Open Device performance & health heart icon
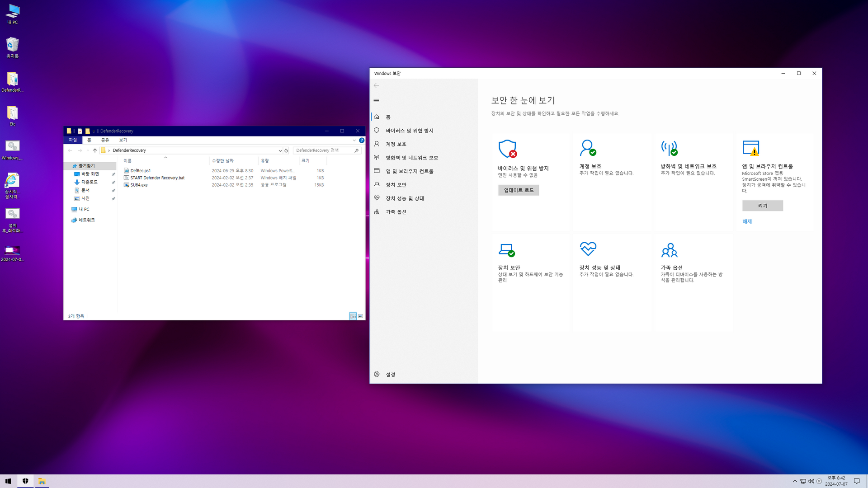This screenshot has width=868, height=488. (588, 249)
